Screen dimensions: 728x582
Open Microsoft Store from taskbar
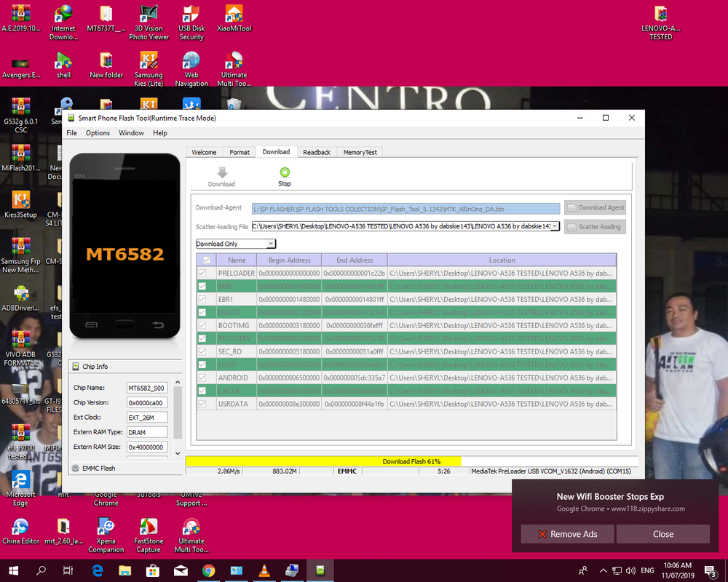click(153, 570)
